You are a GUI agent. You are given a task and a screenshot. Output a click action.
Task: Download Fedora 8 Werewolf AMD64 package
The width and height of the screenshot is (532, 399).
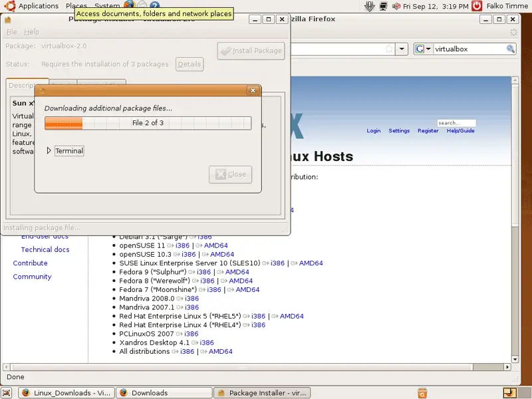pos(241,281)
